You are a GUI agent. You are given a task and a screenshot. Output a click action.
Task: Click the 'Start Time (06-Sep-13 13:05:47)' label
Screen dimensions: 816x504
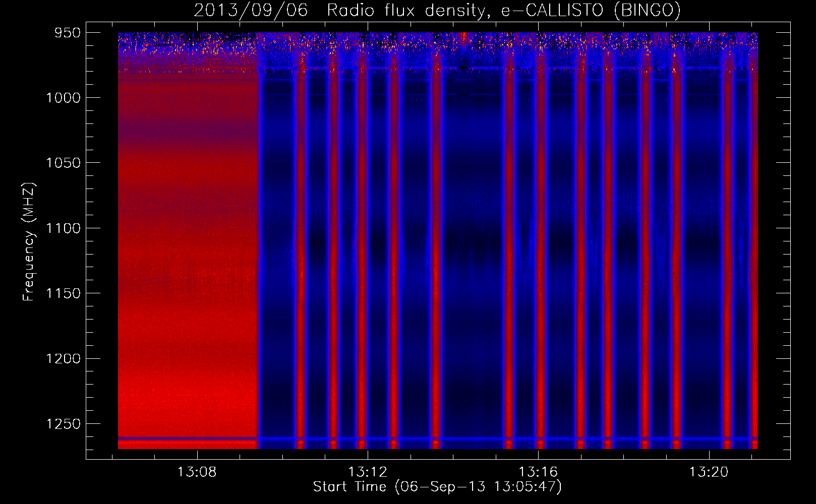point(437,487)
